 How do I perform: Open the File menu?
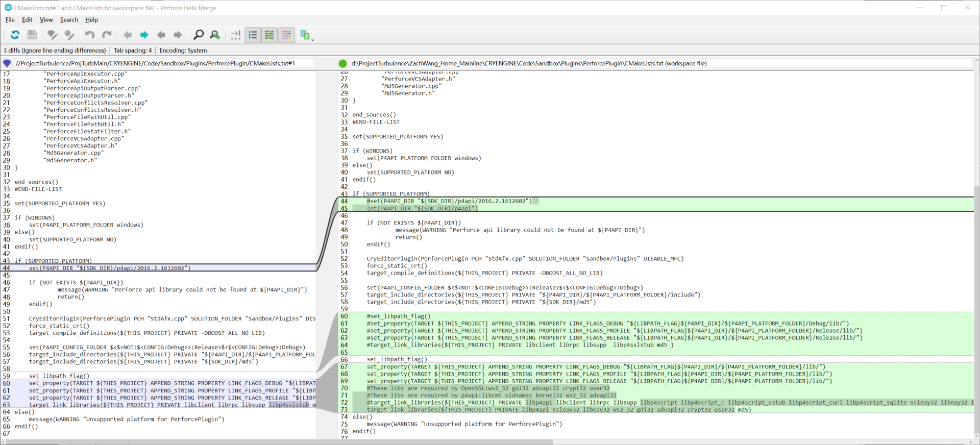10,20
